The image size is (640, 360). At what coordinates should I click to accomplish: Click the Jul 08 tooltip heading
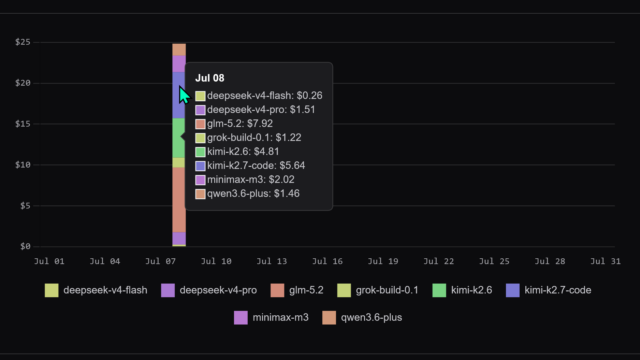pos(209,78)
